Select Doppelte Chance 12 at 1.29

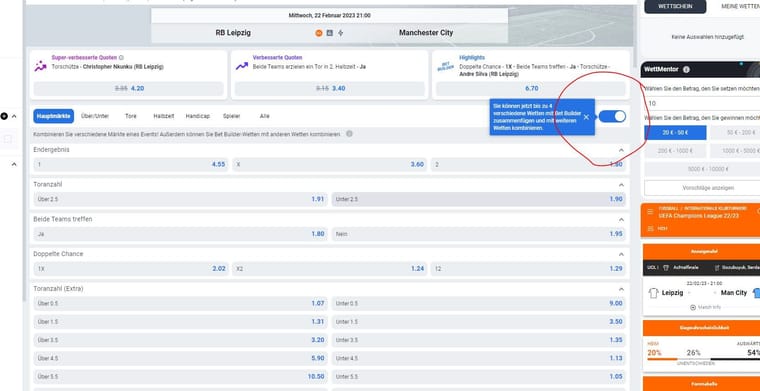[528, 268]
